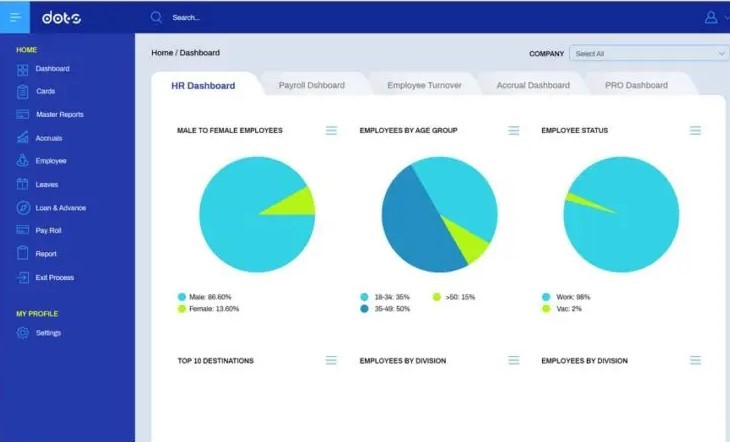Open the Employee sidebar link
This screenshot has height=442, width=730.
(x=51, y=161)
